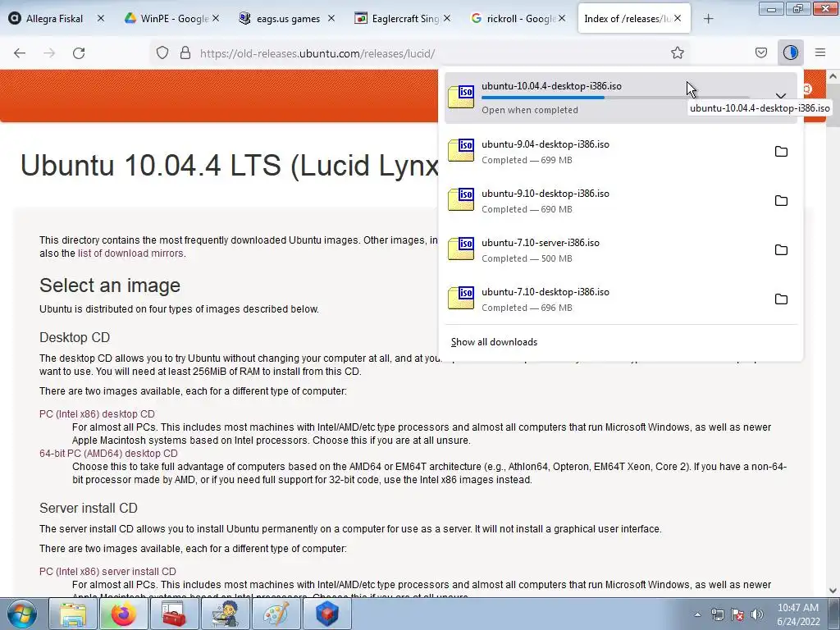Screen dimensions: 840x630
Task: Open the Save to Pocket icon
Action: click(x=760, y=52)
